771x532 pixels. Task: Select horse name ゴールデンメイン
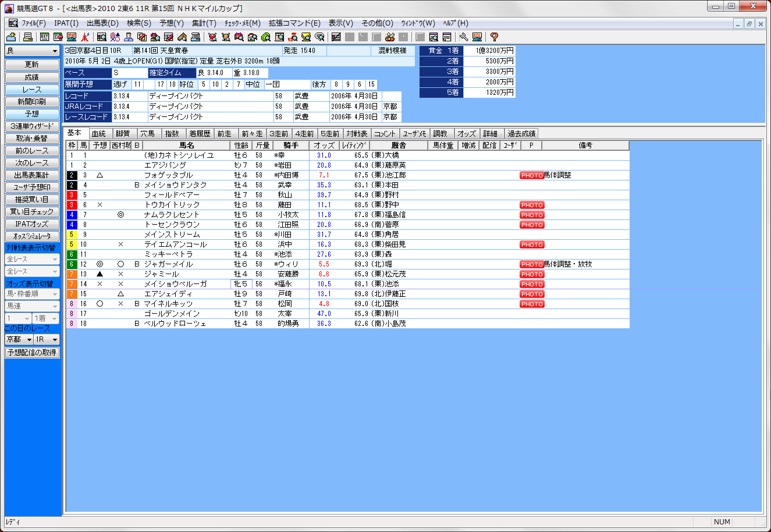point(172,314)
